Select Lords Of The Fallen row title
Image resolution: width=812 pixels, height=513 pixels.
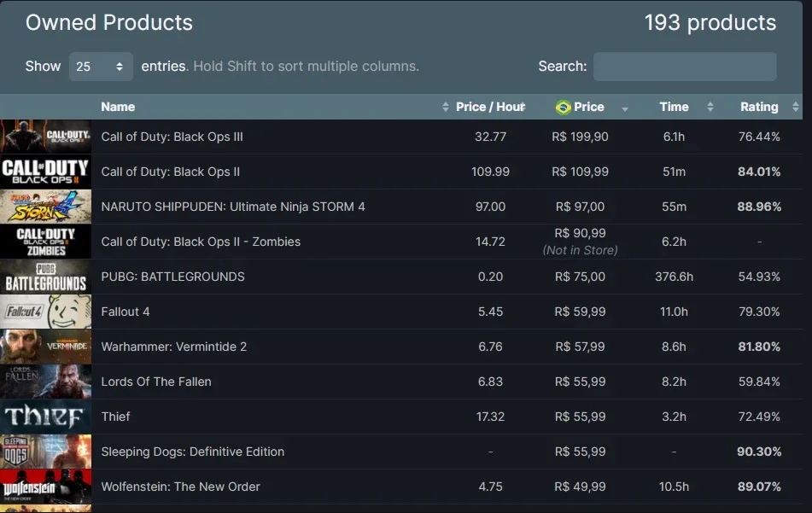click(x=156, y=382)
